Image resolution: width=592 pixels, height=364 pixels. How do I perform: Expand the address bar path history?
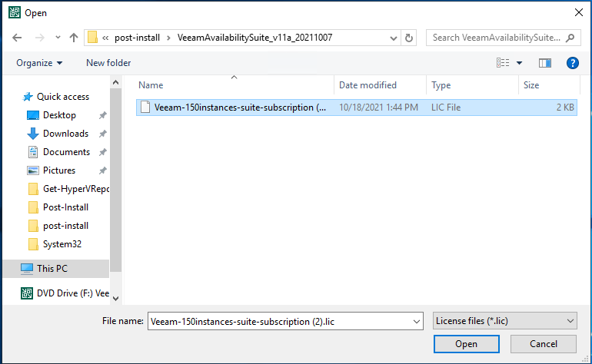pos(394,38)
